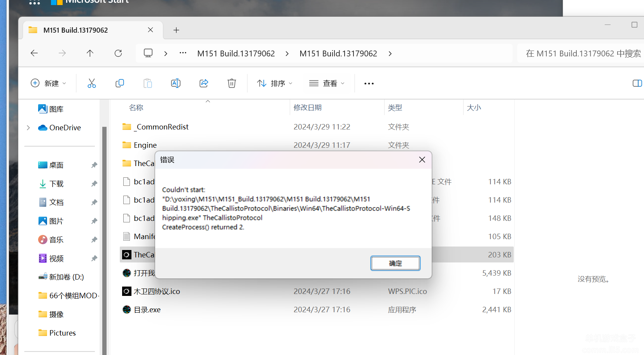Click the This PC monitor icon in address bar

[148, 53]
